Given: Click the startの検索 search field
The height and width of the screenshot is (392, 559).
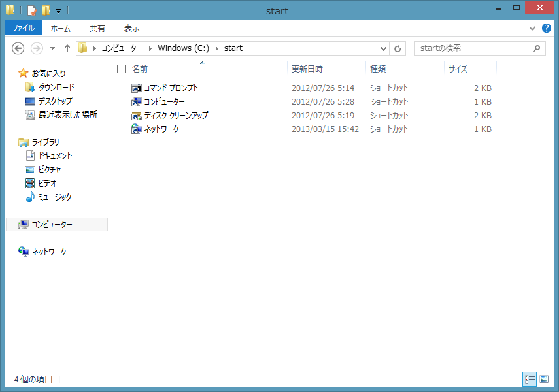Looking at the screenshot, I should (479, 48).
